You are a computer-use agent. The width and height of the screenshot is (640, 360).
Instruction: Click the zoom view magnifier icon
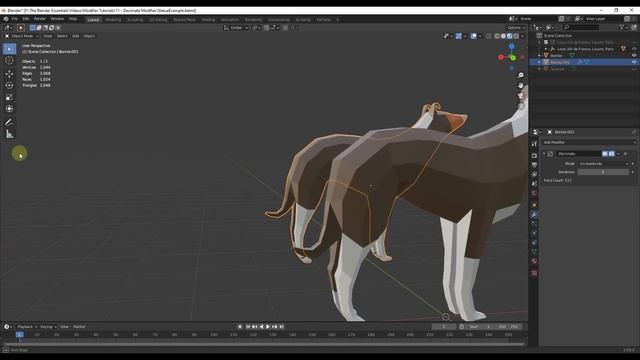(521, 76)
